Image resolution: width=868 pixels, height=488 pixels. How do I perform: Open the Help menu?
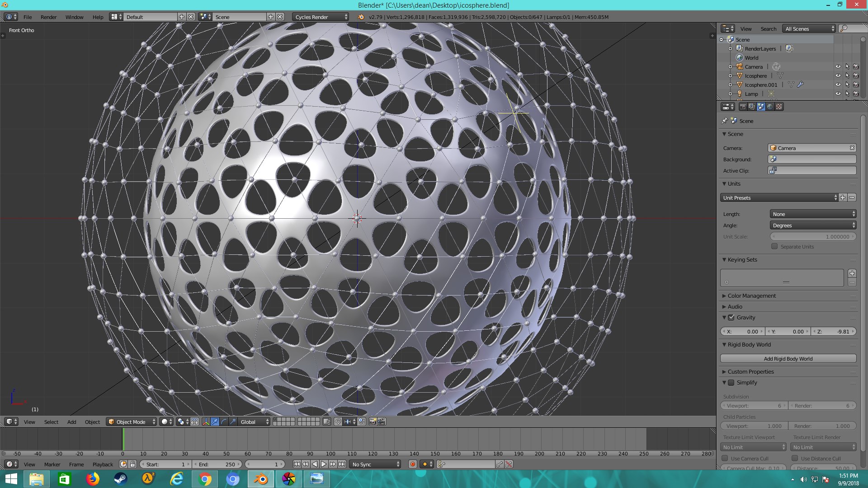[x=98, y=17]
